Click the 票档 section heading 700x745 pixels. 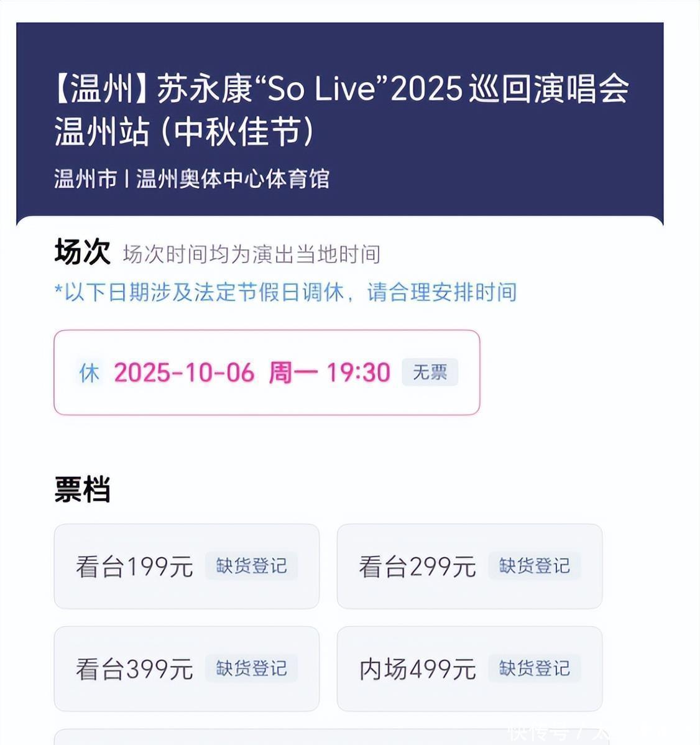point(82,489)
